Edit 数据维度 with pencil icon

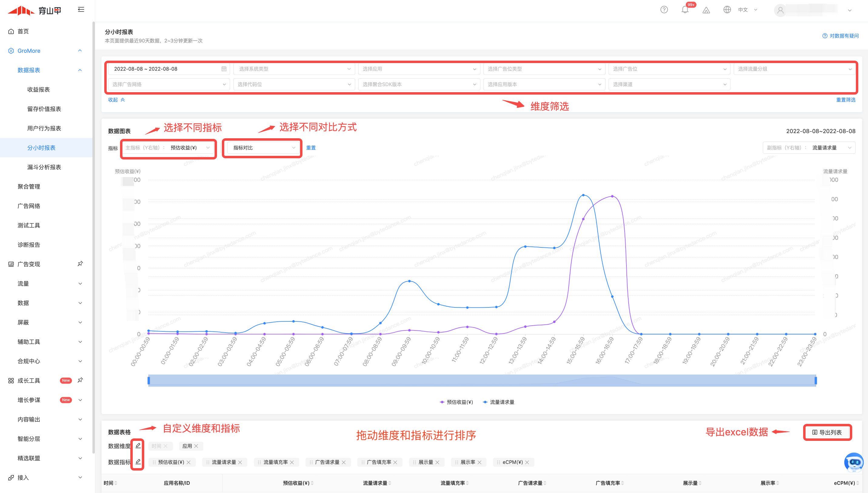(x=138, y=446)
